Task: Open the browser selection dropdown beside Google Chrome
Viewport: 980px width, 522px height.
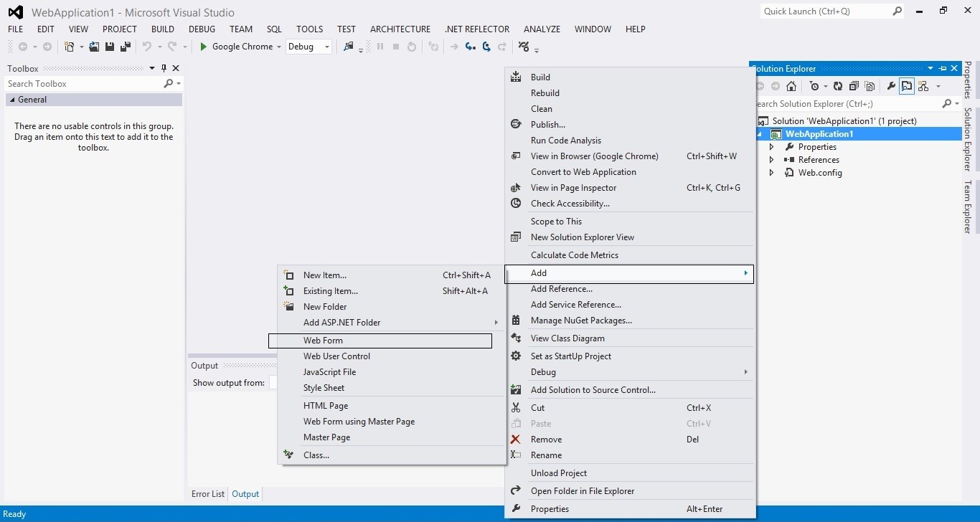Action: [x=279, y=47]
